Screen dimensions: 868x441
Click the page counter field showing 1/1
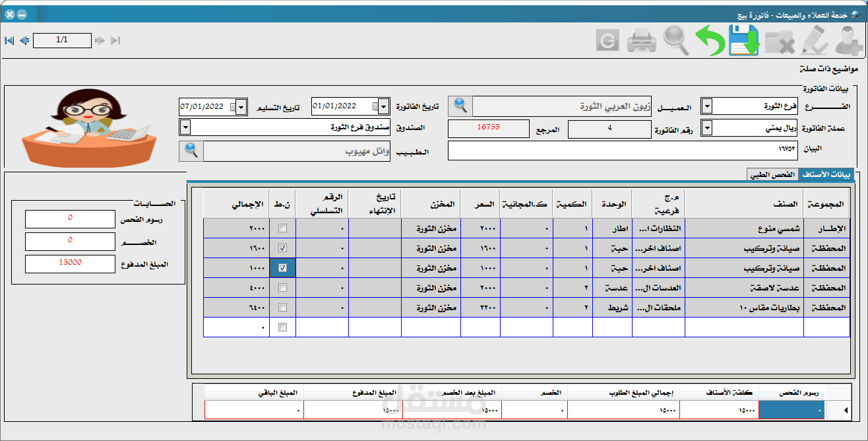point(62,40)
